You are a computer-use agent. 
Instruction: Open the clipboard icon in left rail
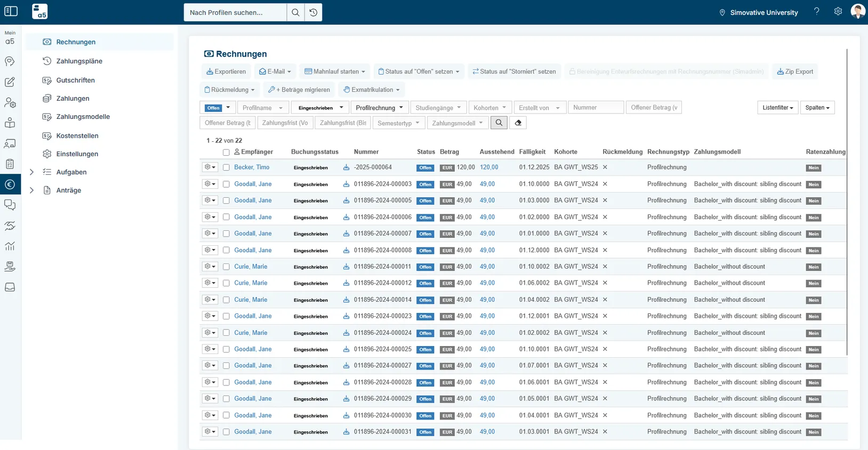click(10, 164)
